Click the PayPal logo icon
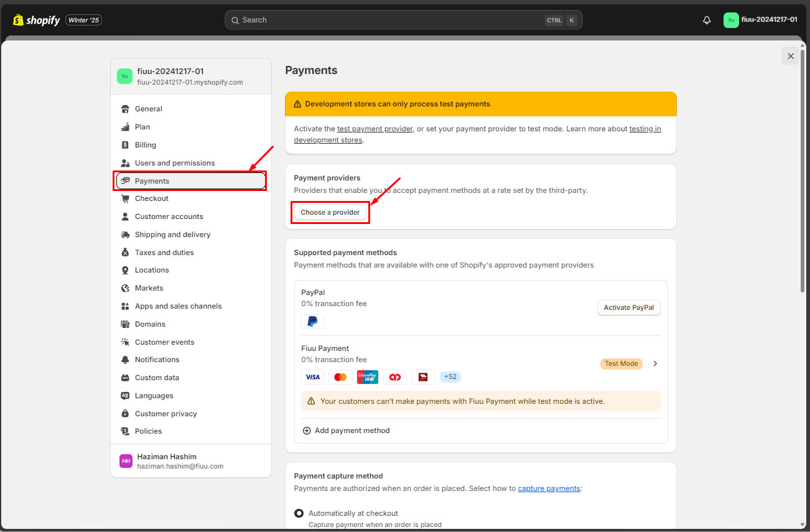Screen dimensions: 810x532 click(312, 321)
